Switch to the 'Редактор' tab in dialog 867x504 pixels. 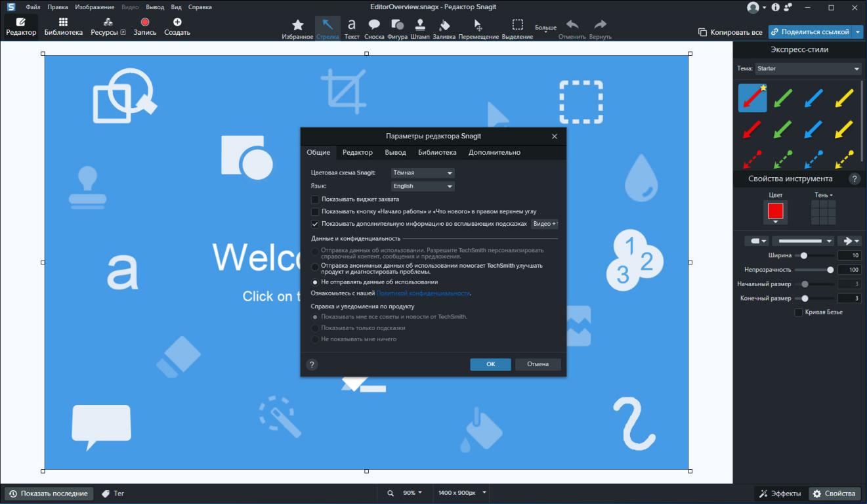[357, 152]
